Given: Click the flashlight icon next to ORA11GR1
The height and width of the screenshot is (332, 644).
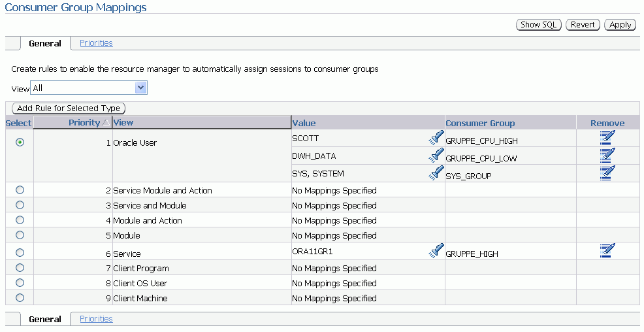Looking at the screenshot, I should coord(436,251).
